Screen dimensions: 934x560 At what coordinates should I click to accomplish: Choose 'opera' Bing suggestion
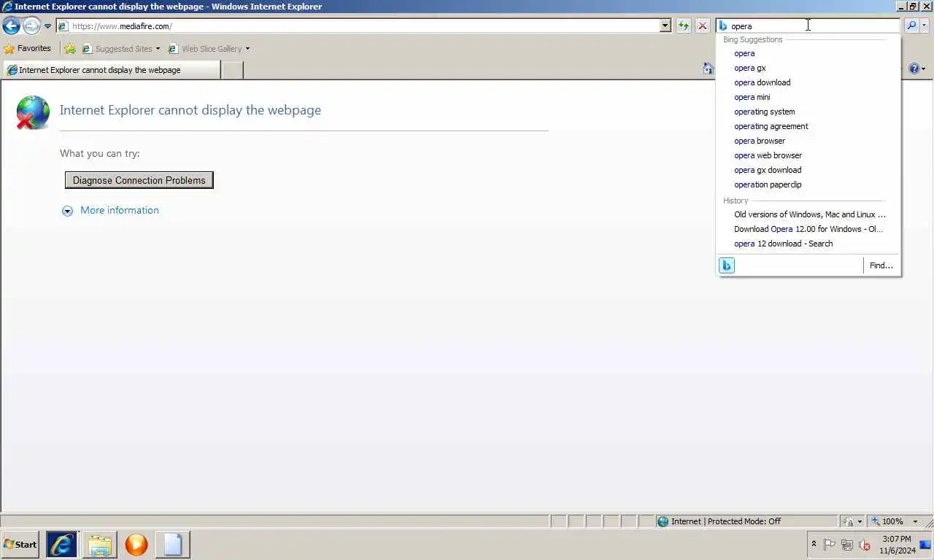808,53
